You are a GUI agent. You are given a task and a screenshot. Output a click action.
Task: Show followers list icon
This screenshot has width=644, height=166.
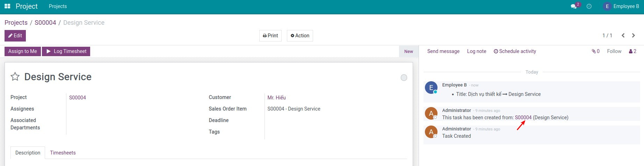pyautogui.click(x=632, y=51)
